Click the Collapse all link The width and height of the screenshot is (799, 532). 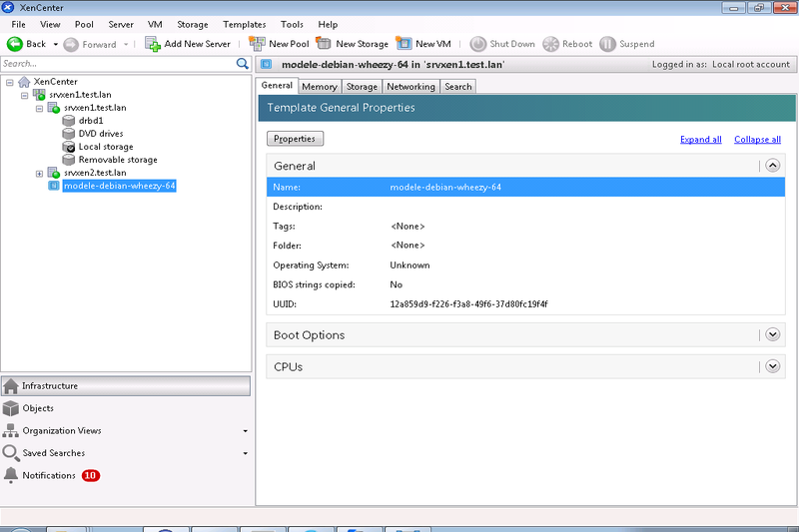[x=757, y=140]
